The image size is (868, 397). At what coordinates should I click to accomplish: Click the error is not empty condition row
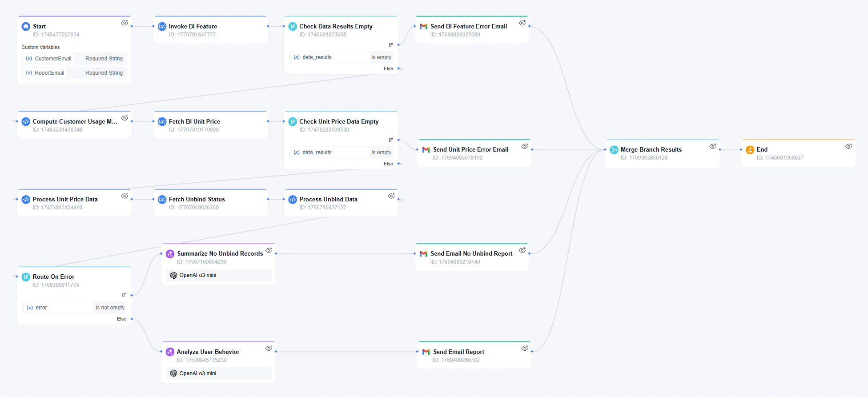pyautogui.click(x=74, y=308)
